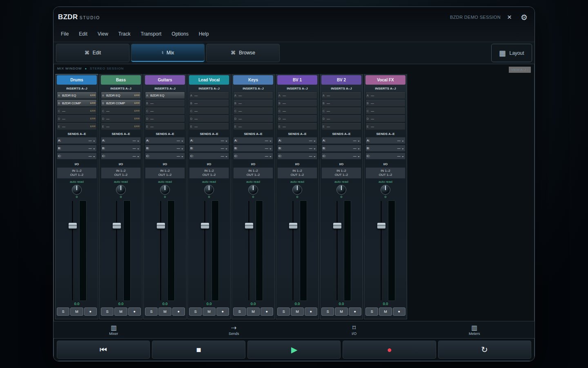Mute the Bass track
This screenshot has width=588, height=368.
[121, 312]
